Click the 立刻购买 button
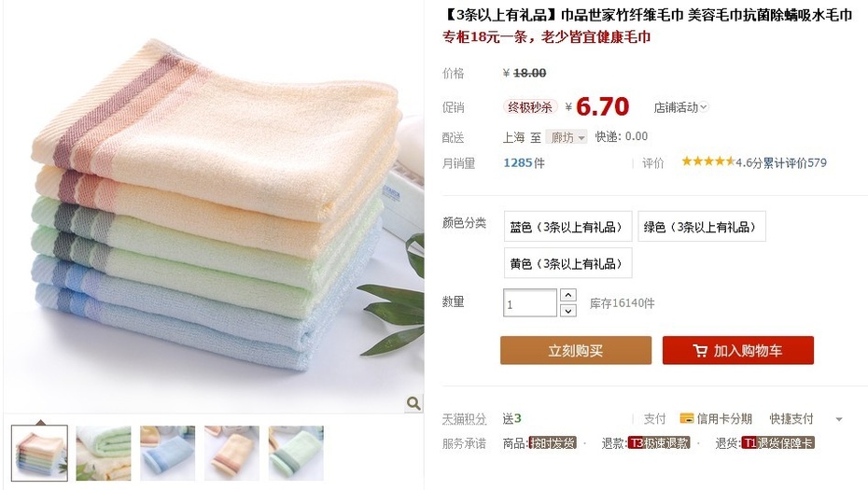The width and height of the screenshot is (868, 490). pyautogui.click(x=576, y=351)
